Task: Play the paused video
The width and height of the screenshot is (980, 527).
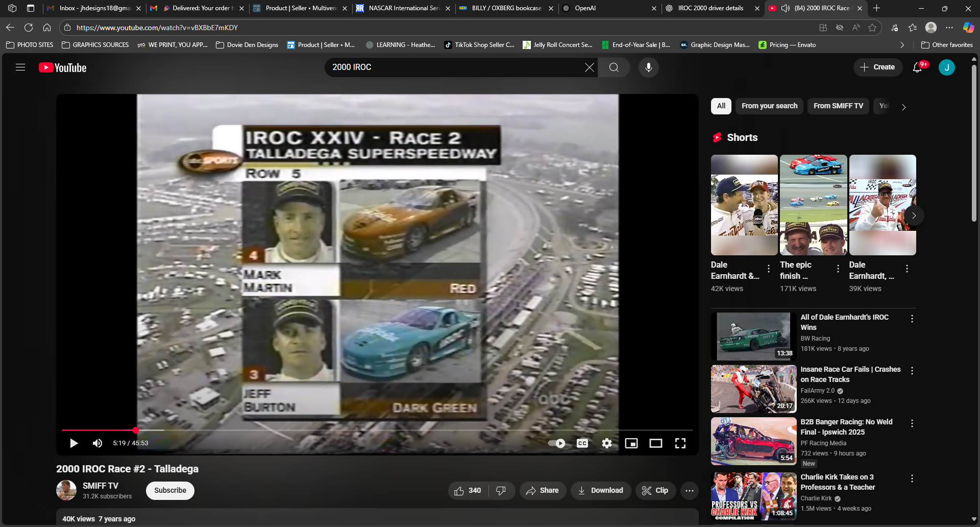Action: coord(74,443)
